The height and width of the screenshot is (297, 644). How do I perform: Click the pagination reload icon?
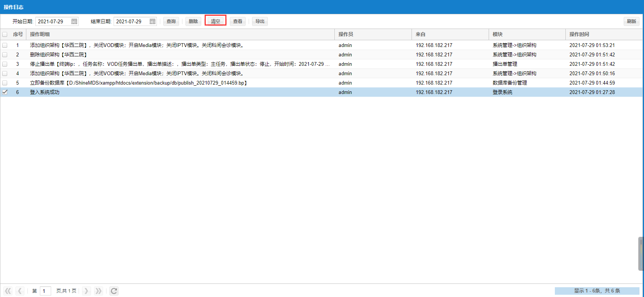click(114, 291)
